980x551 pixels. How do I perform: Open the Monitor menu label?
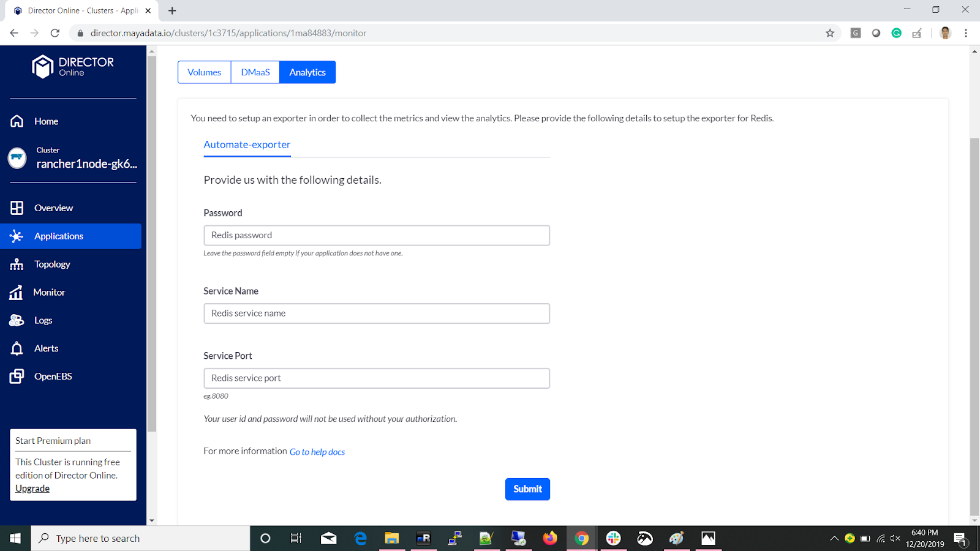click(49, 293)
